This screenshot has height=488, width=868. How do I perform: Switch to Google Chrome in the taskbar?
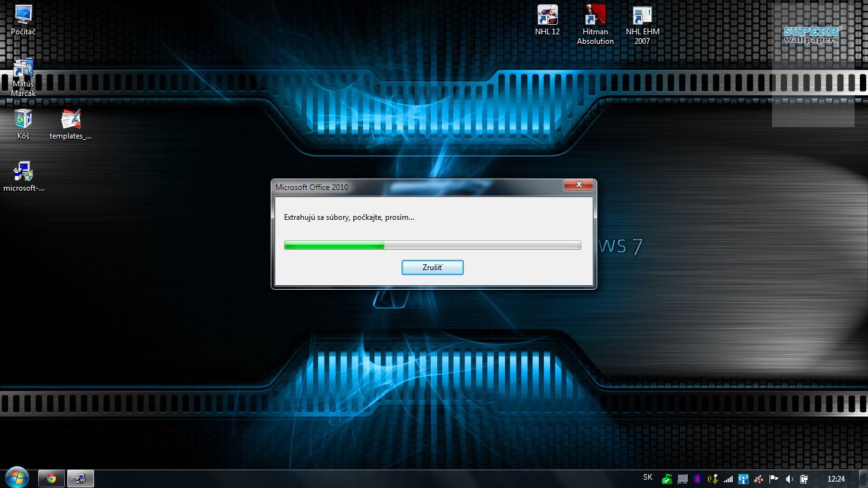tap(51, 478)
